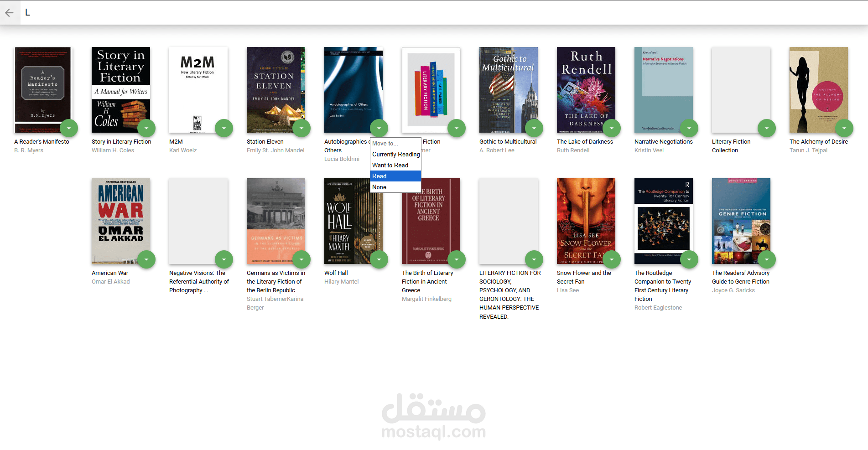Expand the Negative Visions shelf dropdown
The image size is (868, 450).
point(224,259)
